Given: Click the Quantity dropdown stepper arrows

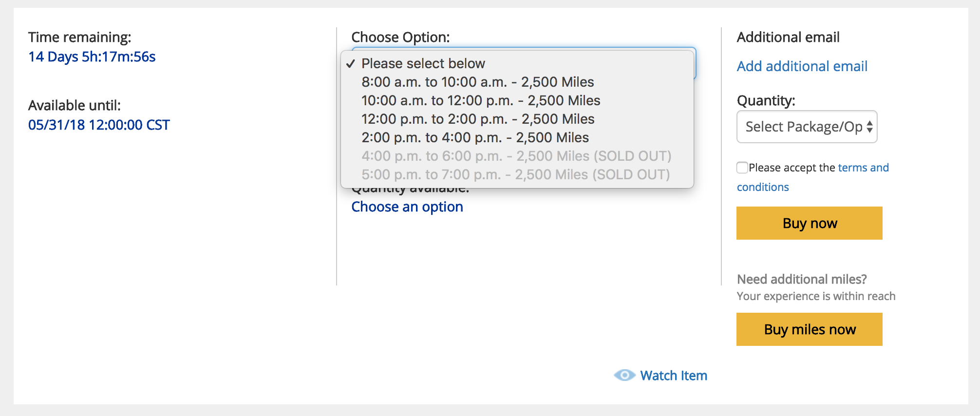Looking at the screenshot, I should [x=869, y=127].
